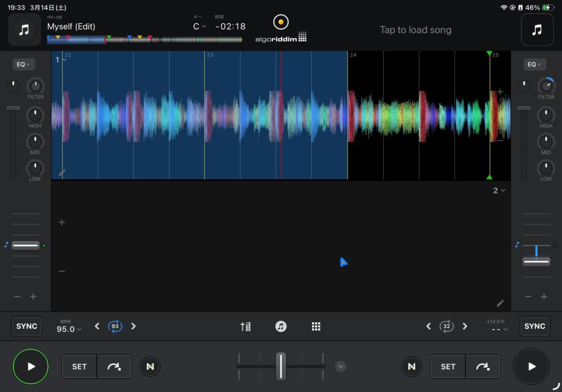Screen dimensions: 562x392
Task: Tap the record button at top center
Action: 280,22
